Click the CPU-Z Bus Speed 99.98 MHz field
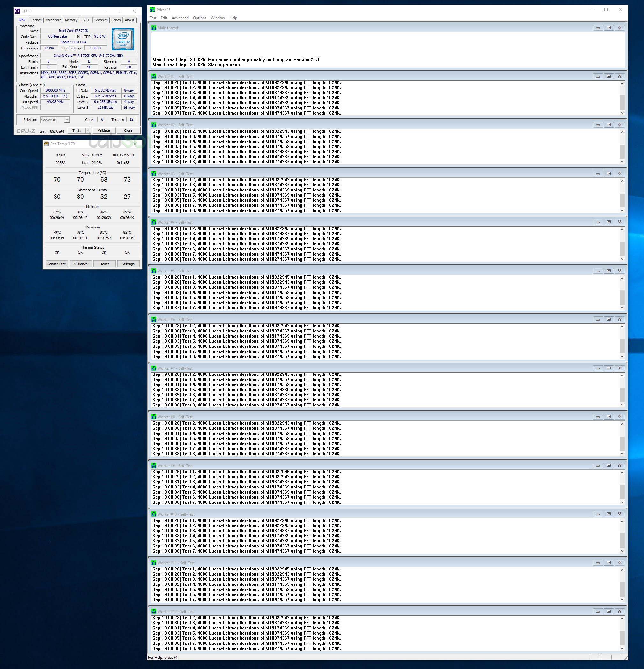 (x=55, y=102)
